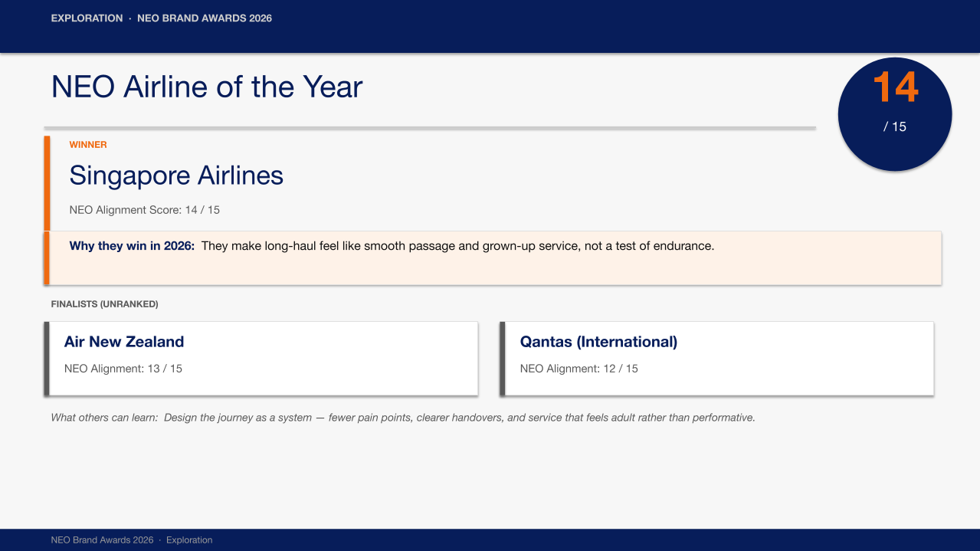Click NEO Alignment: 12 / 15 text

(579, 369)
